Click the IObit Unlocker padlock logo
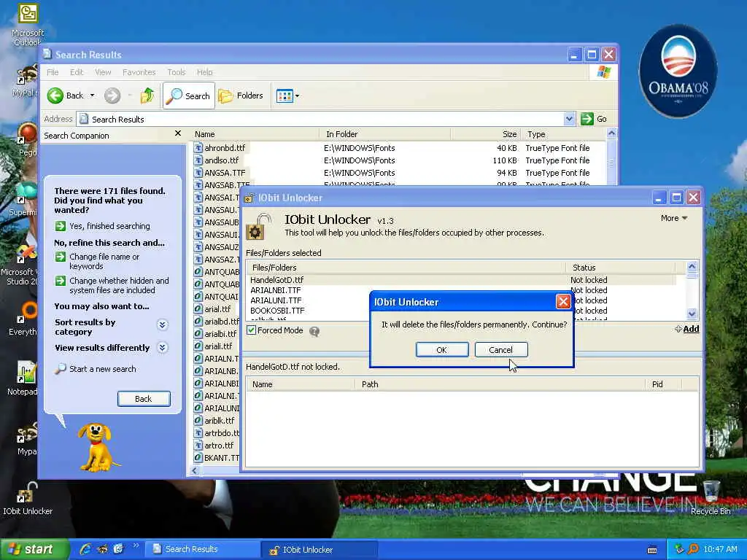Image resolution: width=747 pixels, height=560 pixels. (x=258, y=227)
